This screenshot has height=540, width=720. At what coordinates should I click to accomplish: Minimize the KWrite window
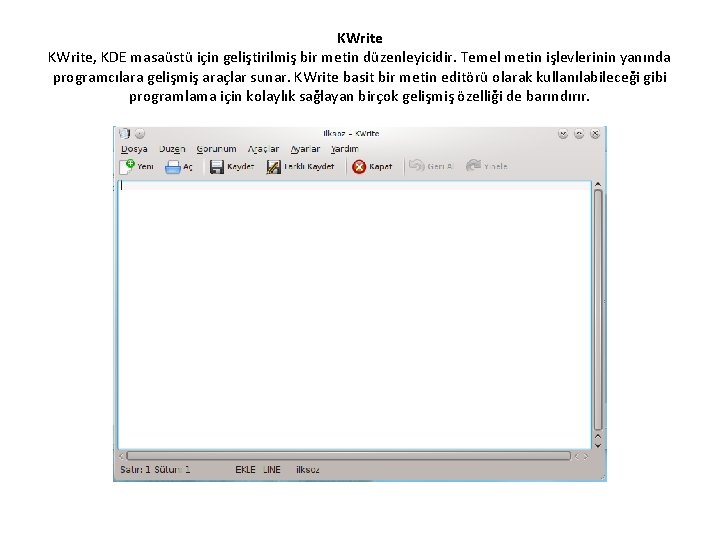pyautogui.click(x=563, y=134)
